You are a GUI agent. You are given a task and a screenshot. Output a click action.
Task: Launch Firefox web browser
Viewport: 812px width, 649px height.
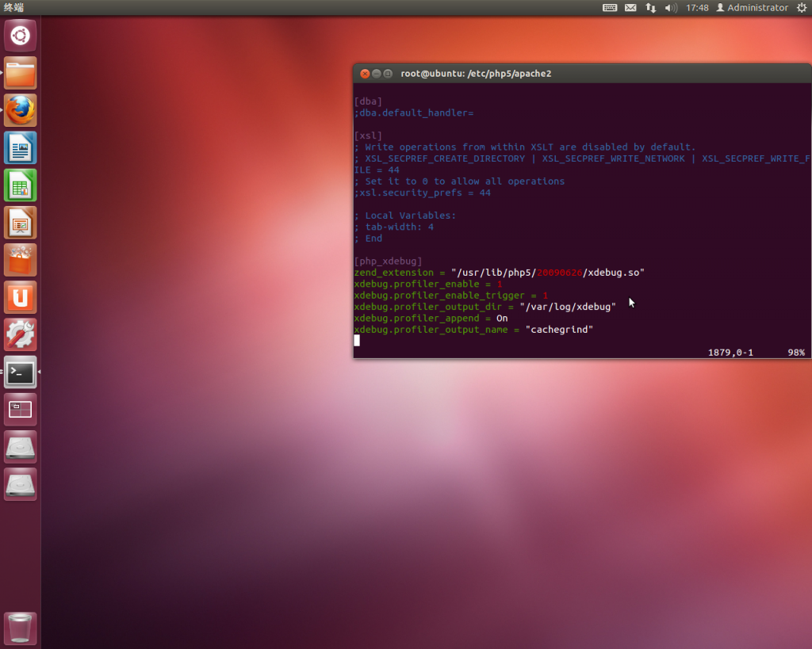pos(20,110)
